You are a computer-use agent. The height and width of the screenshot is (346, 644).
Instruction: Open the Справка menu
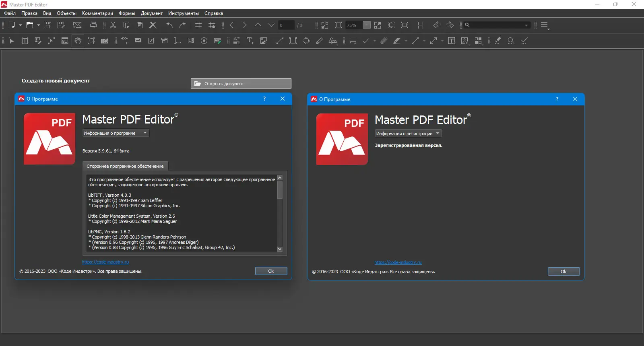(x=214, y=13)
